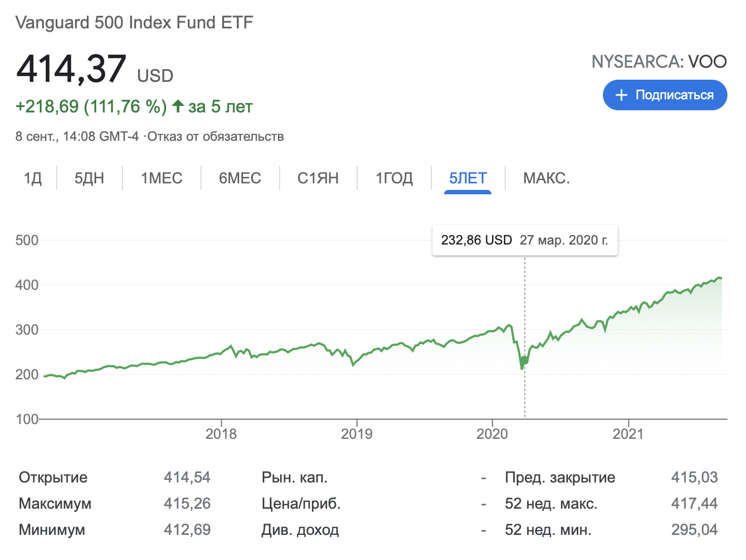Click the NYSEARCA: VOO ticker label
Screen dimensions: 746x560
click(659, 62)
